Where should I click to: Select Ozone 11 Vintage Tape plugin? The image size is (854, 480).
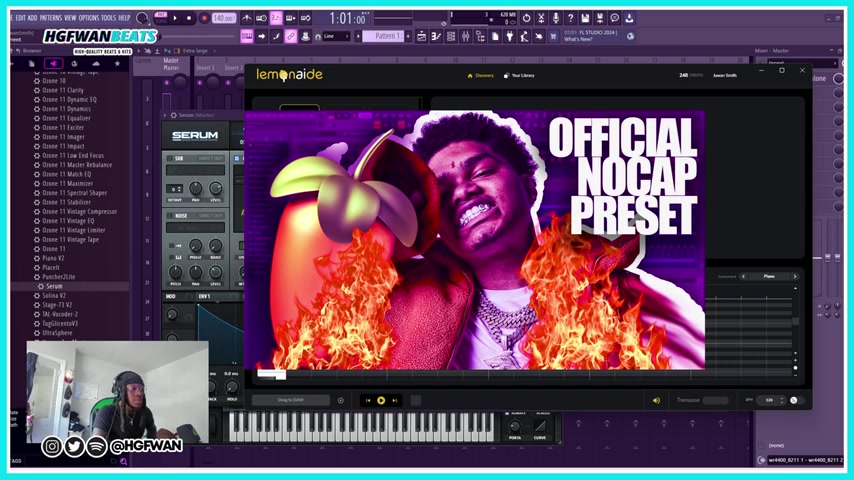[71, 239]
